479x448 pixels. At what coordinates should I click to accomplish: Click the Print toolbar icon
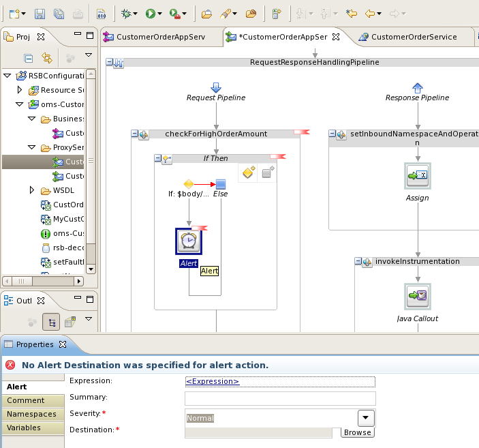(x=78, y=14)
